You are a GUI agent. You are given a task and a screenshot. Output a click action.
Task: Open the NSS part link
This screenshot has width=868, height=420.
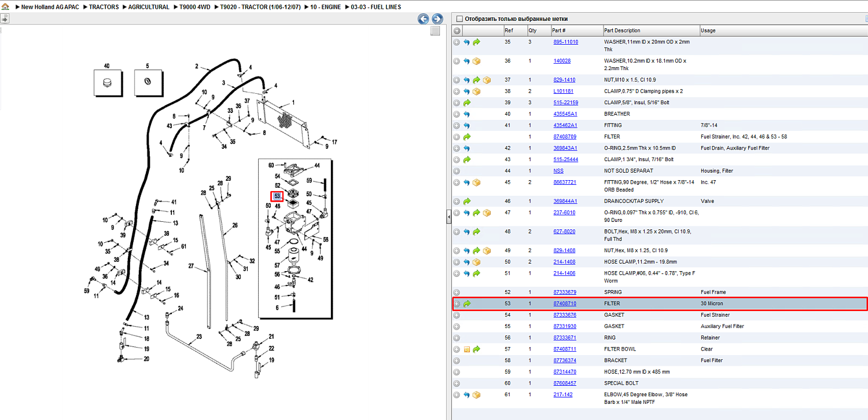pyautogui.click(x=558, y=171)
